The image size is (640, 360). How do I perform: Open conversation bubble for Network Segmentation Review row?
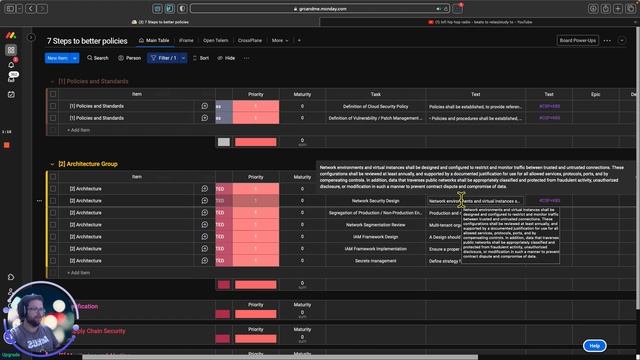coord(204,224)
